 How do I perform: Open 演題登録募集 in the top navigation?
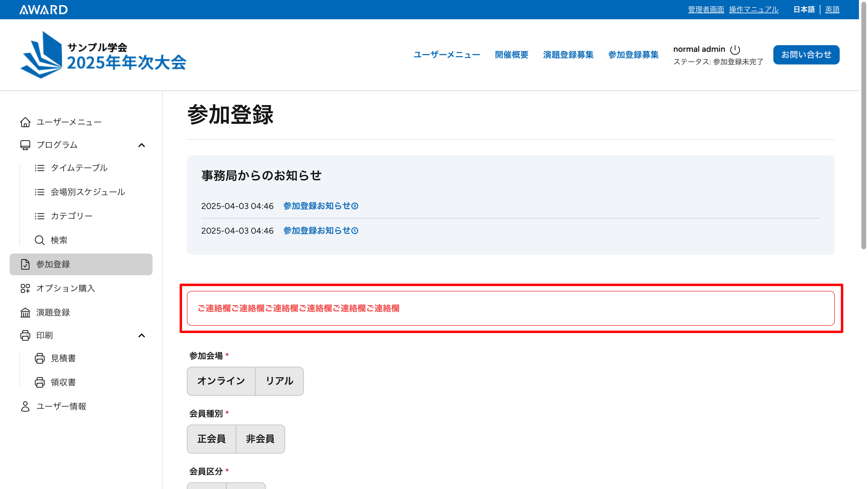pyautogui.click(x=568, y=55)
